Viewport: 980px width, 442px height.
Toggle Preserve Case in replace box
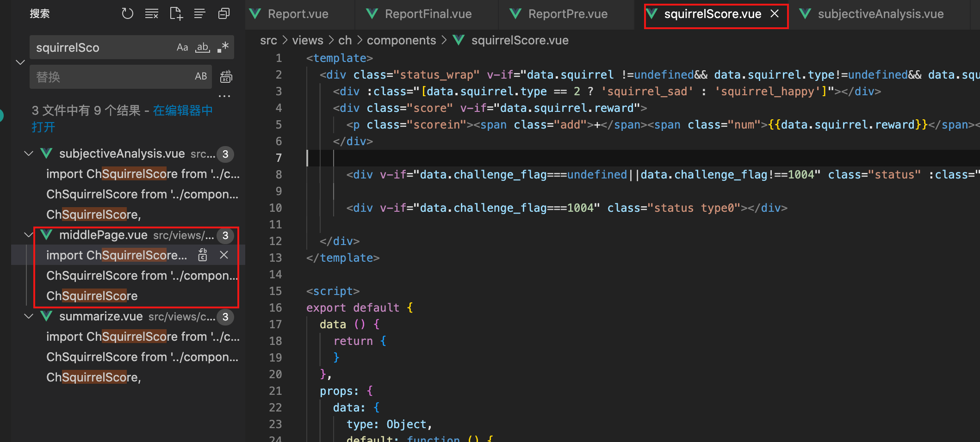[201, 77]
